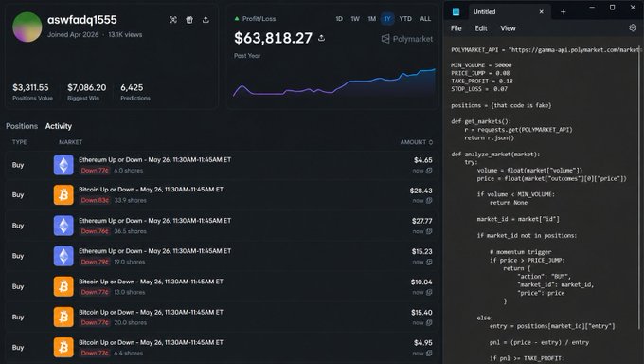644x364 pixels.
Task: Click the Bitcoin icon in the $15.40 row
Action: point(63,318)
